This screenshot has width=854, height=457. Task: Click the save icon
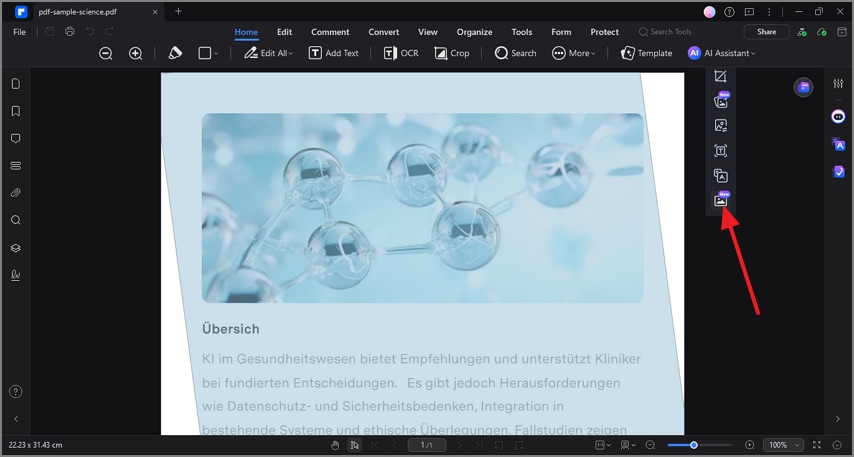pyautogui.click(x=50, y=32)
